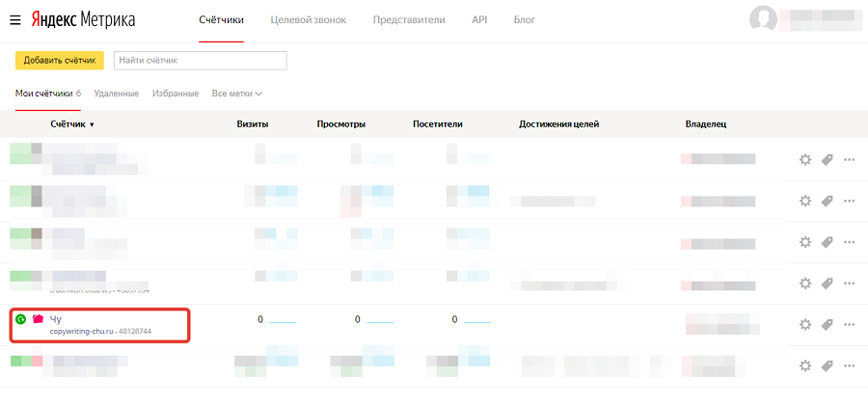This screenshot has width=868, height=407.
Task: Click the tag icon in the last counter row
Action: (x=827, y=366)
